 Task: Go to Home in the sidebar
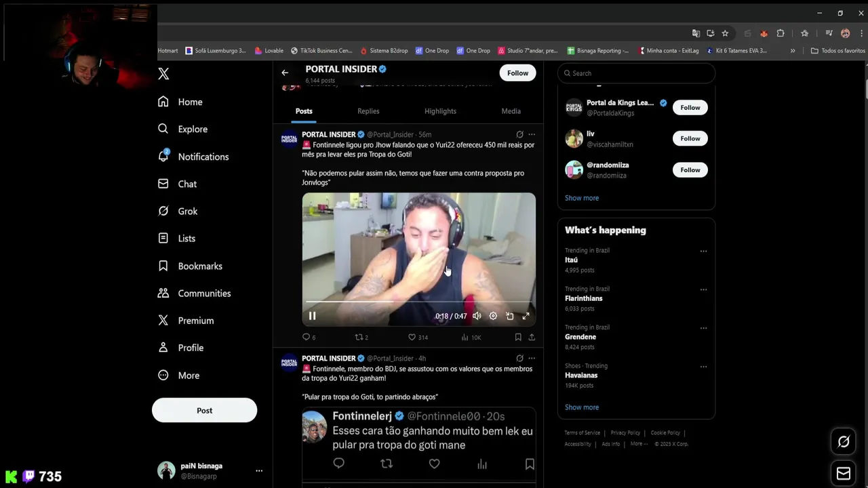(180, 102)
